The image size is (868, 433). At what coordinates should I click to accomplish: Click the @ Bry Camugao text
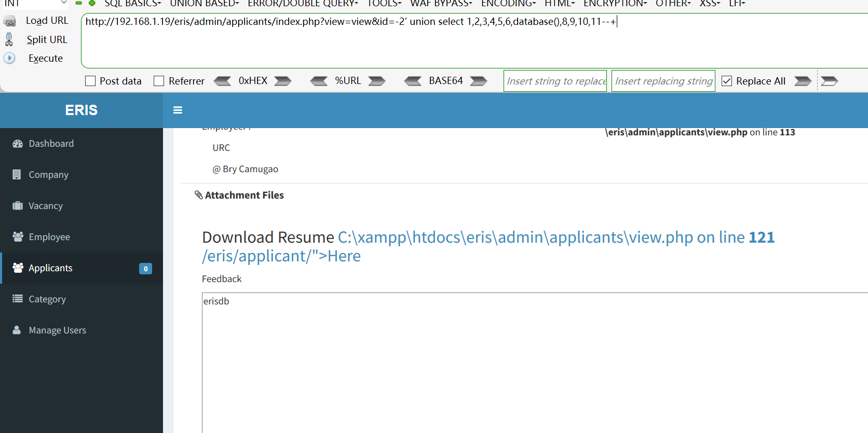pyautogui.click(x=245, y=169)
